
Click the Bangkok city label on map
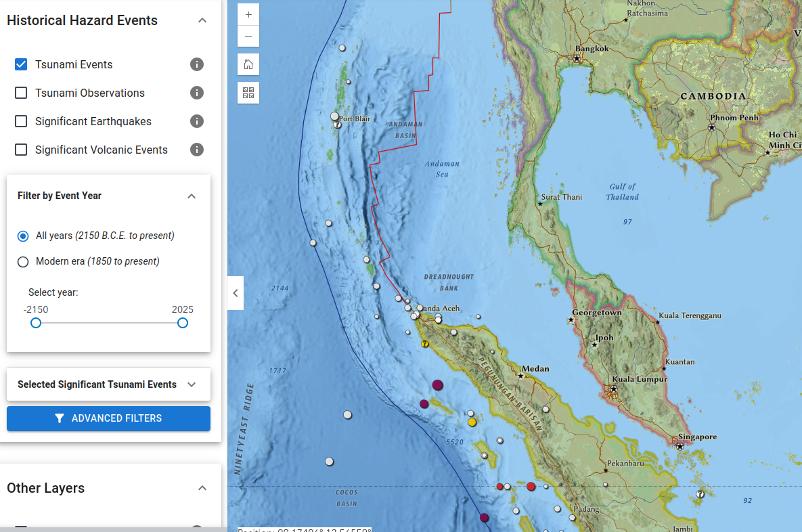click(x=592, y=49)
